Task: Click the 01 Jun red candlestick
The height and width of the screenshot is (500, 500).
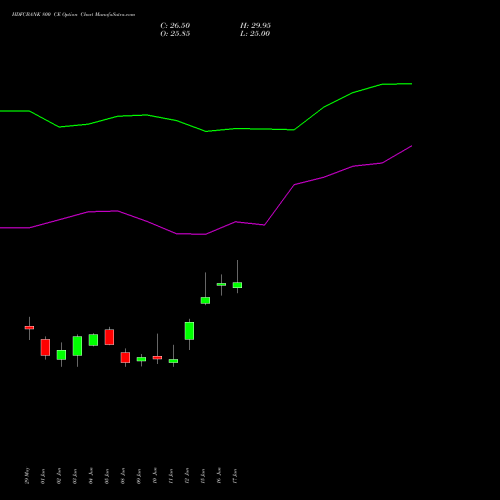Action: pos(45,347)
